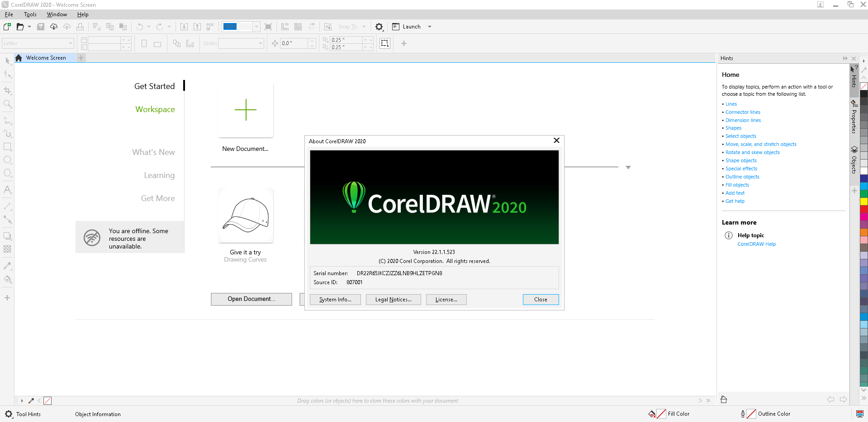The width and height of the screenshot is (868, 422).
Task: Expand the Undo history dropdown arrow
Action: (x=149, y=27)
